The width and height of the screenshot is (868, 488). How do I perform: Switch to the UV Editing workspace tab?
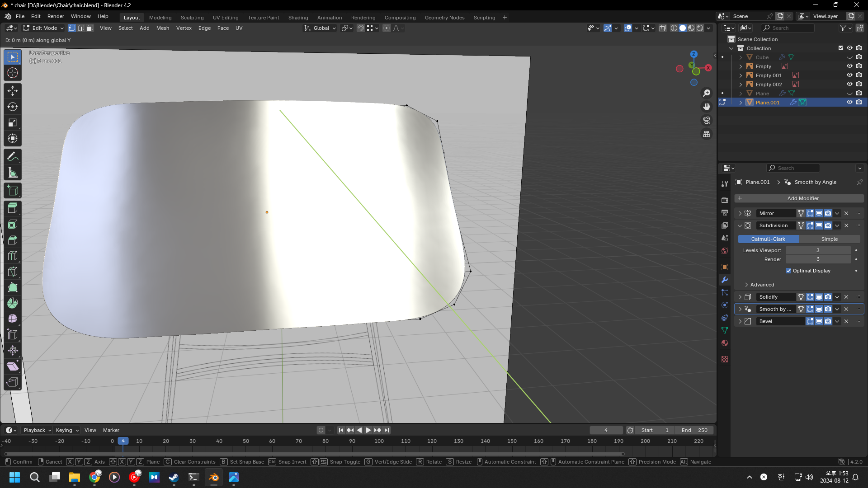(x=226, y=18)
